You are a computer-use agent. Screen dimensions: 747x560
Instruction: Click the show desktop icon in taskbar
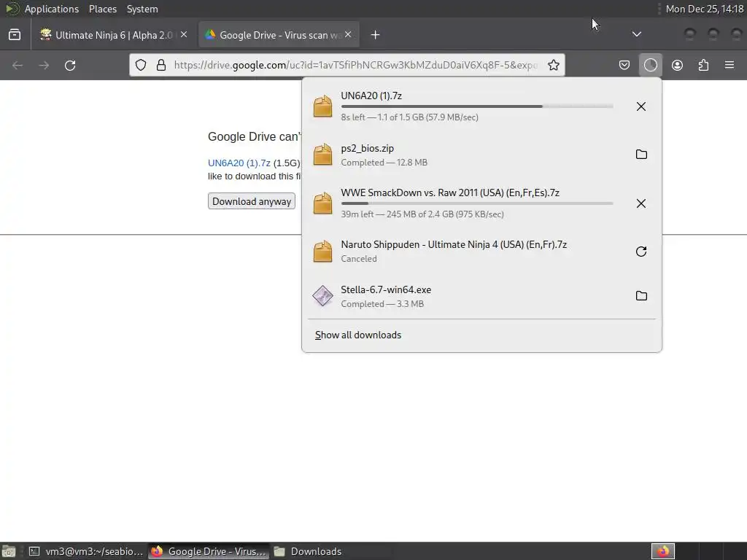9,551
